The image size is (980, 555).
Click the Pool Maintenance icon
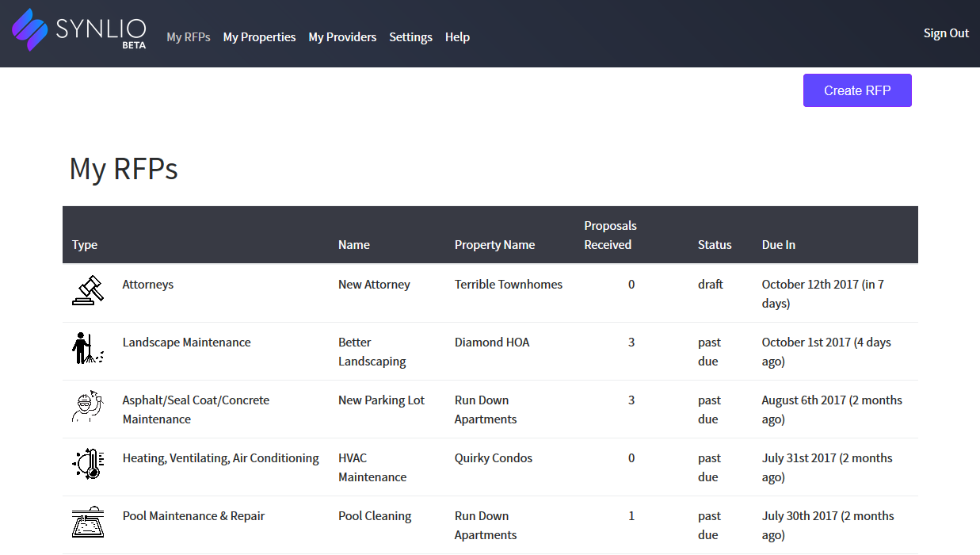(x=88, y=522)
